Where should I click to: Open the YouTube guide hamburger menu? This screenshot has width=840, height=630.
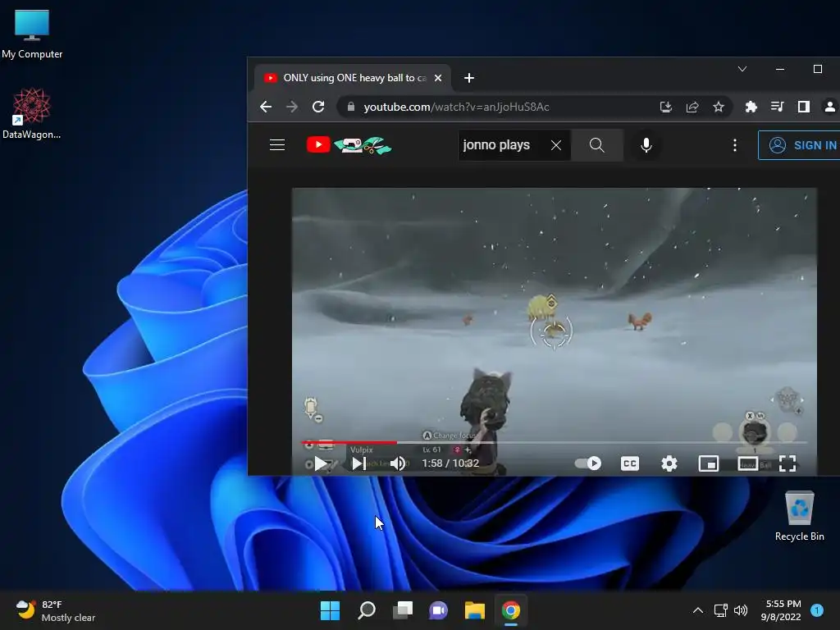coord(277,144)
